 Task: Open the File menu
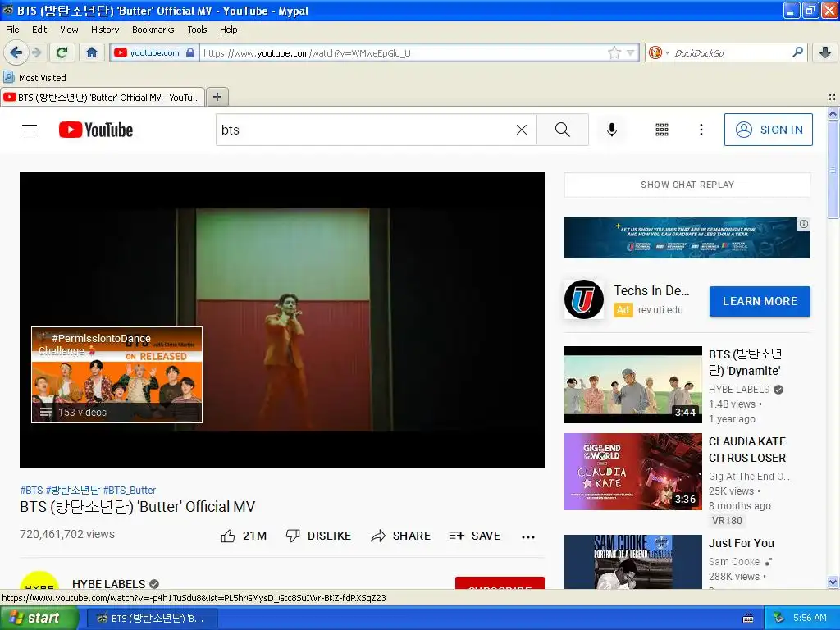[12, 30]
